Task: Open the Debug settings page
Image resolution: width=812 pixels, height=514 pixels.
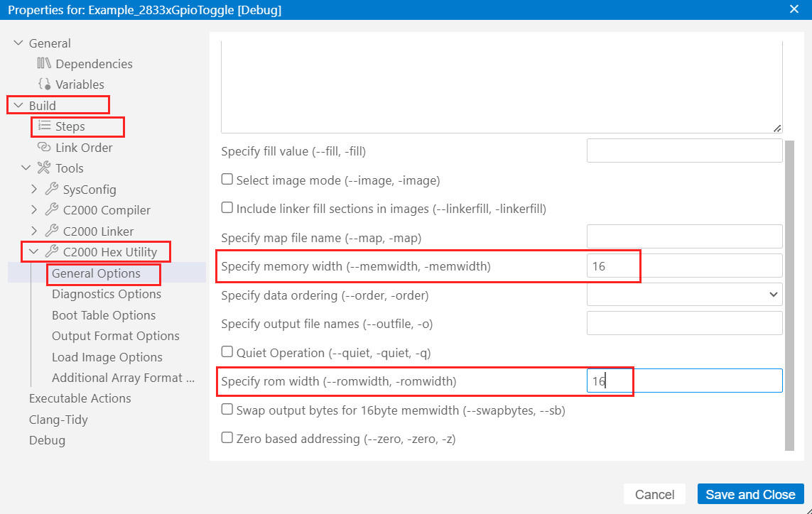Action: tap(47, 440)
